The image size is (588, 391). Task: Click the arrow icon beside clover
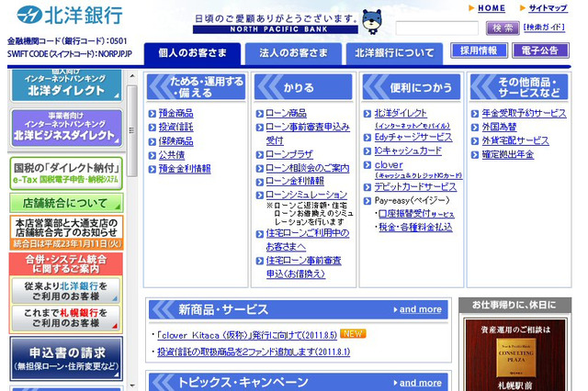(367, 165)
